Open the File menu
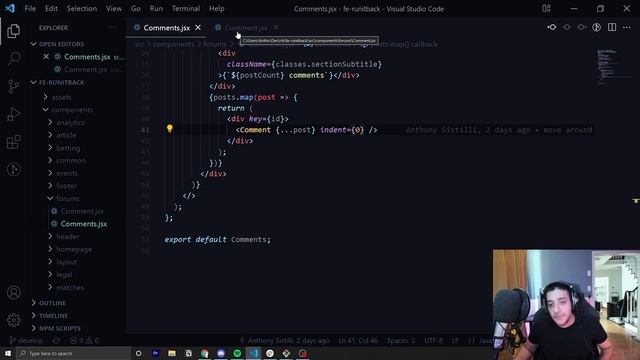The height and width of the screenshot is (360, 640). coord(30,8)
